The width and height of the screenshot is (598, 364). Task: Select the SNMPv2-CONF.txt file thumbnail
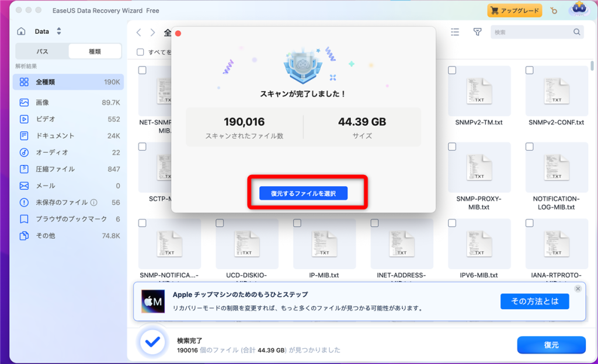point(557,91)
